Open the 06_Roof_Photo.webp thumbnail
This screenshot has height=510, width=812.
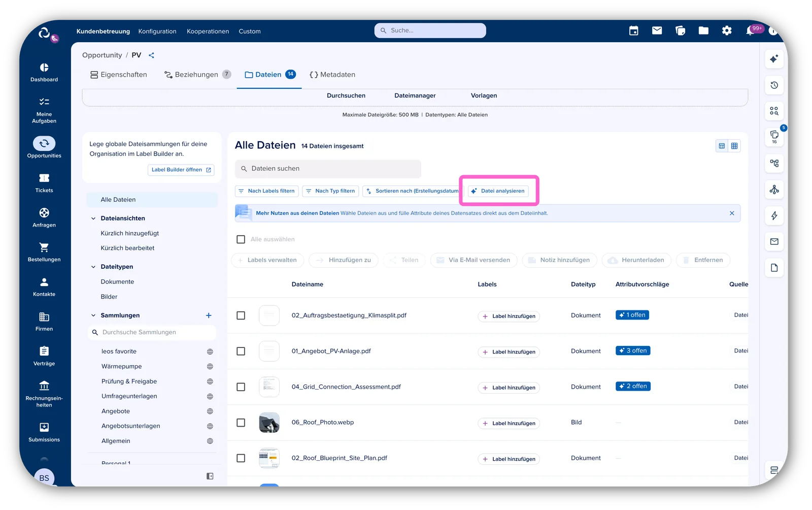(269, 423)
